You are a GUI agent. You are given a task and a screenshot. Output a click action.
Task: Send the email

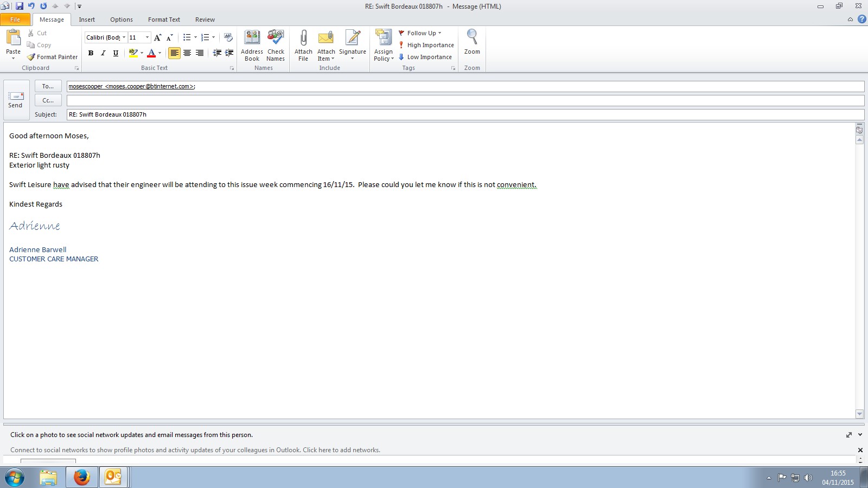[15, 100]
